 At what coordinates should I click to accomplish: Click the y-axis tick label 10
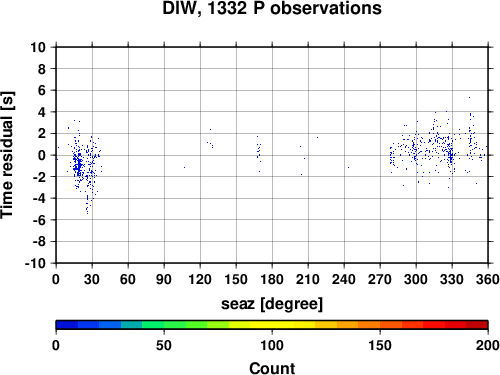point(38,47)
